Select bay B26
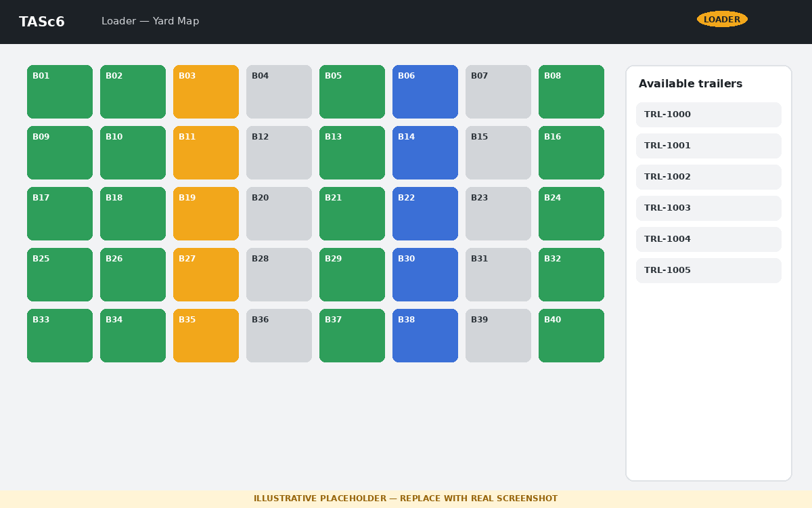The height and width of the screenshot is (508, 812). click(133, 275)
